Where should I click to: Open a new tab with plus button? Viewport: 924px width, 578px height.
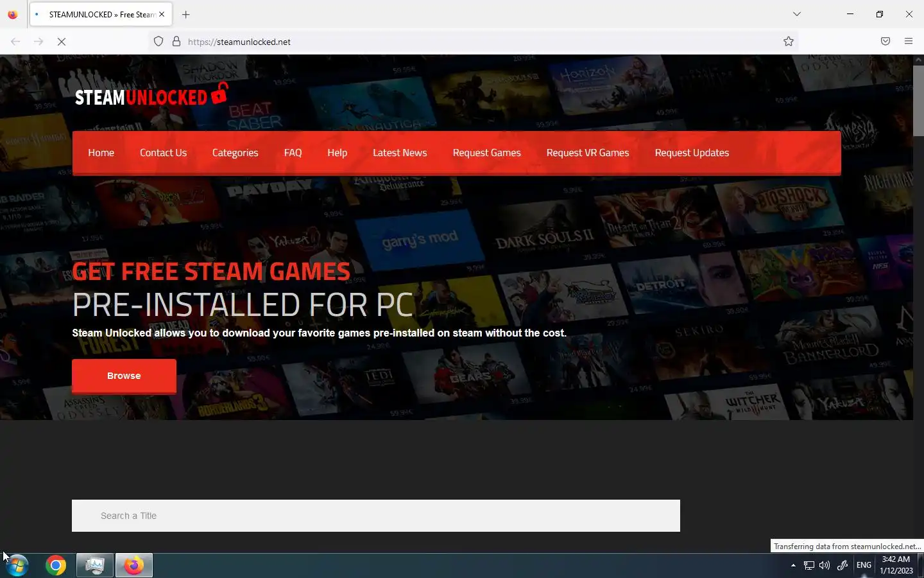[x=186, y=14]
